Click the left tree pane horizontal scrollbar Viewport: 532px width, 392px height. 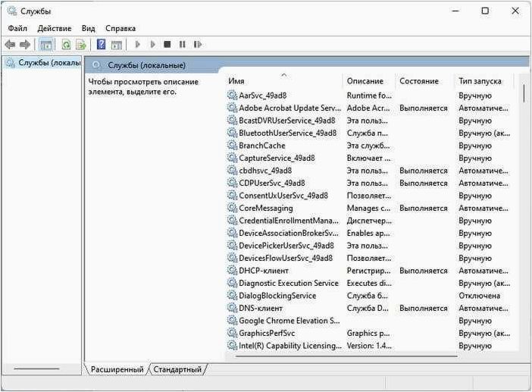click(x=36, y=368)
